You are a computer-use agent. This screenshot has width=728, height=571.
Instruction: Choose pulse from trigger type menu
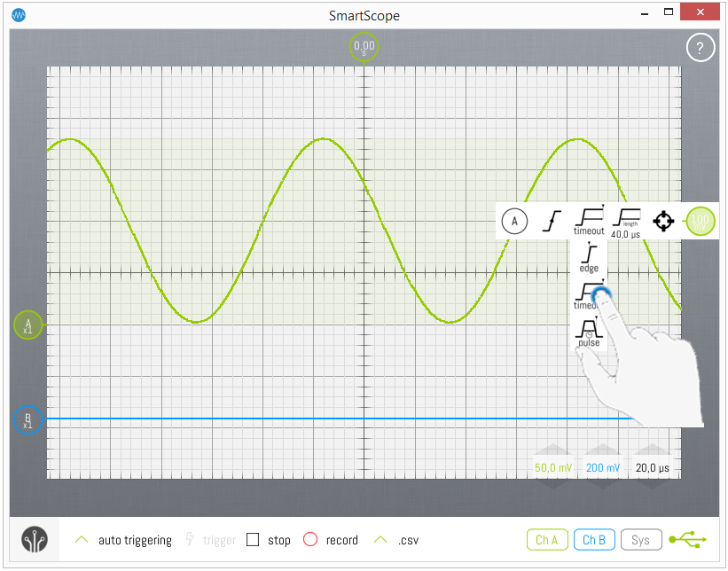tap(589, 332)
